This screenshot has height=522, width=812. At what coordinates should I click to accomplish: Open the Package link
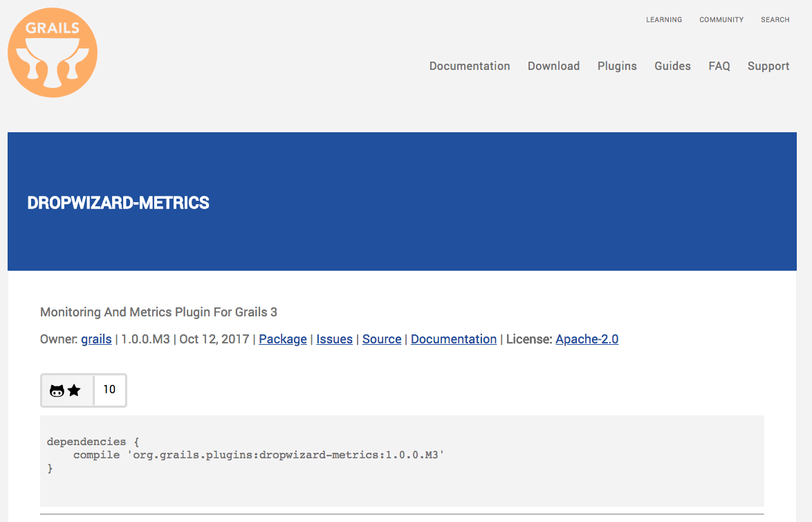pyautogui.click(x=283, y=339)
